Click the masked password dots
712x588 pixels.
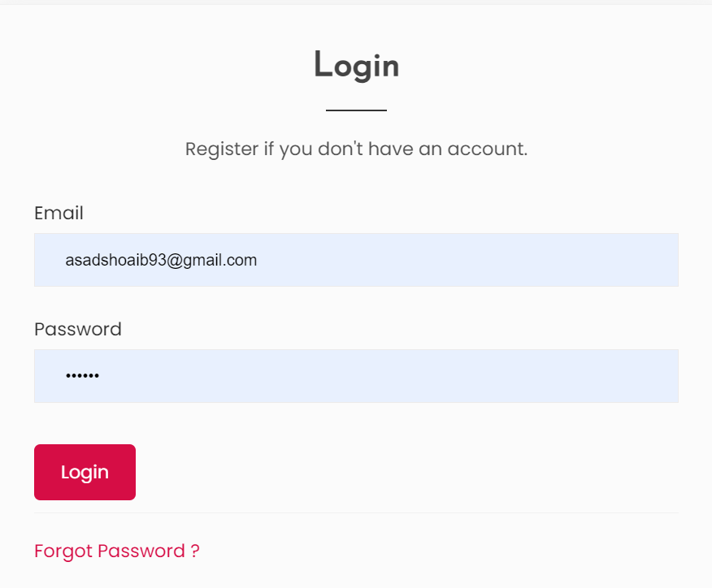[82, 377]
